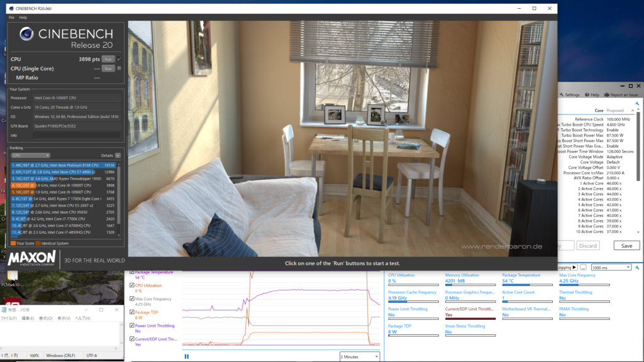This screenshot has height=362, width=644.
Task: Click Report an Issue in XTU
Action: pos(621,95)
